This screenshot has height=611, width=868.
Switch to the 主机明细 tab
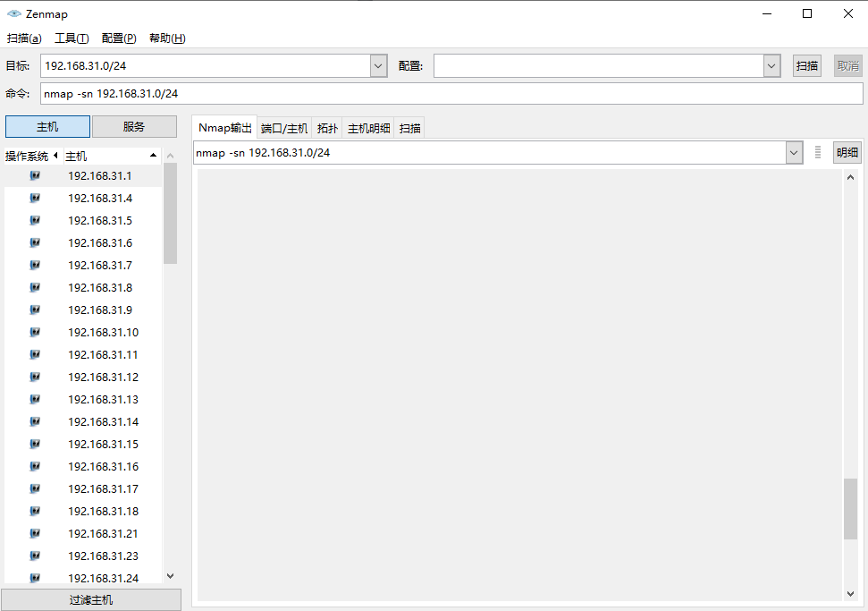pos(368,129)
